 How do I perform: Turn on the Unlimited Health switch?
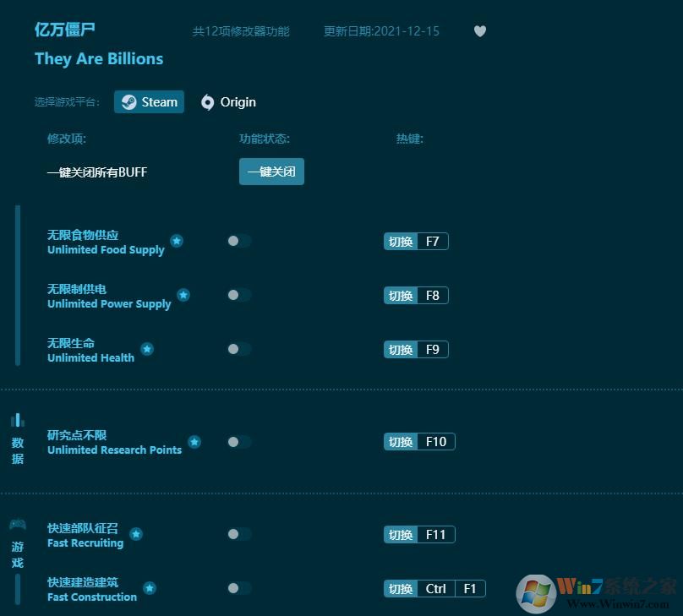(238, 349)
